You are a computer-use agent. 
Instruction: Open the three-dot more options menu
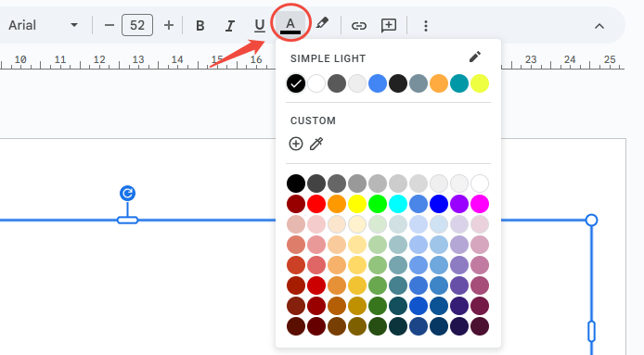(426, 26)
